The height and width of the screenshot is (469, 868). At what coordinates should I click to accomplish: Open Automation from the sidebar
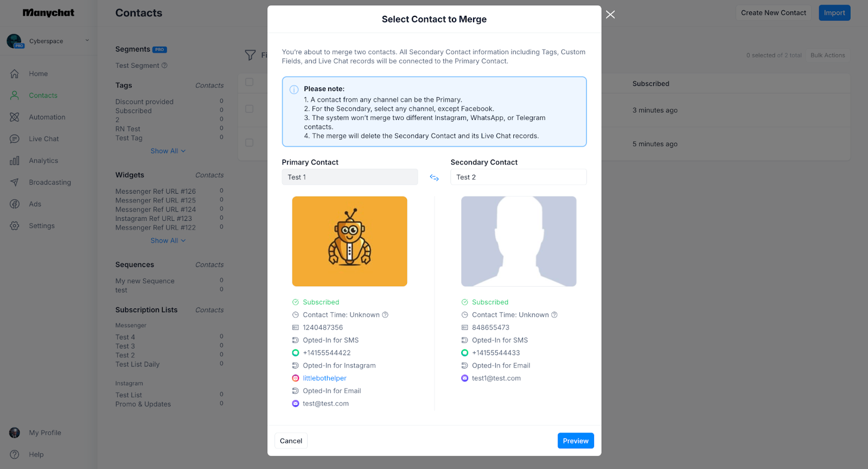coord(47,117)
